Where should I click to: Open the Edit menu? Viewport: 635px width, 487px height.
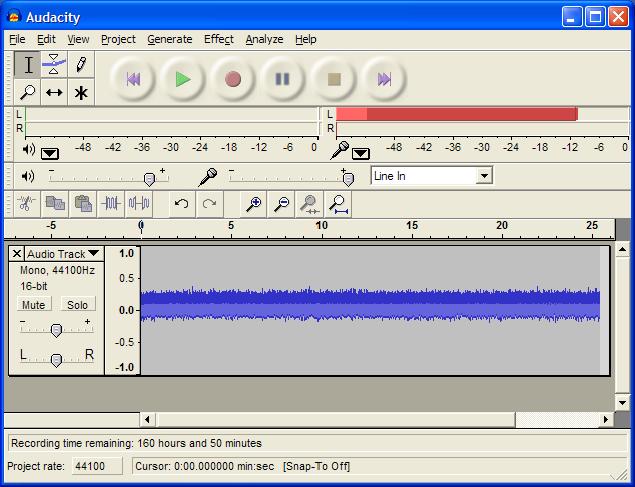pyautogui.click(x=46, y=39)
